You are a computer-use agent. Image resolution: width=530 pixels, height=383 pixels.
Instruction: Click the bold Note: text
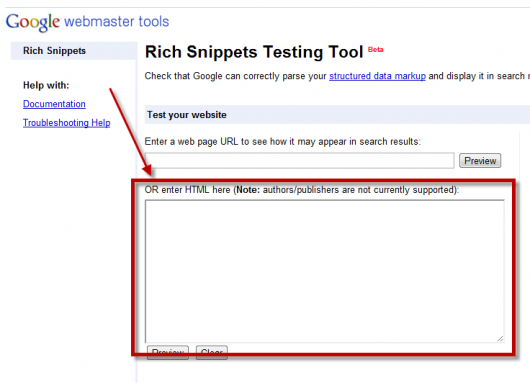(248, 190)
